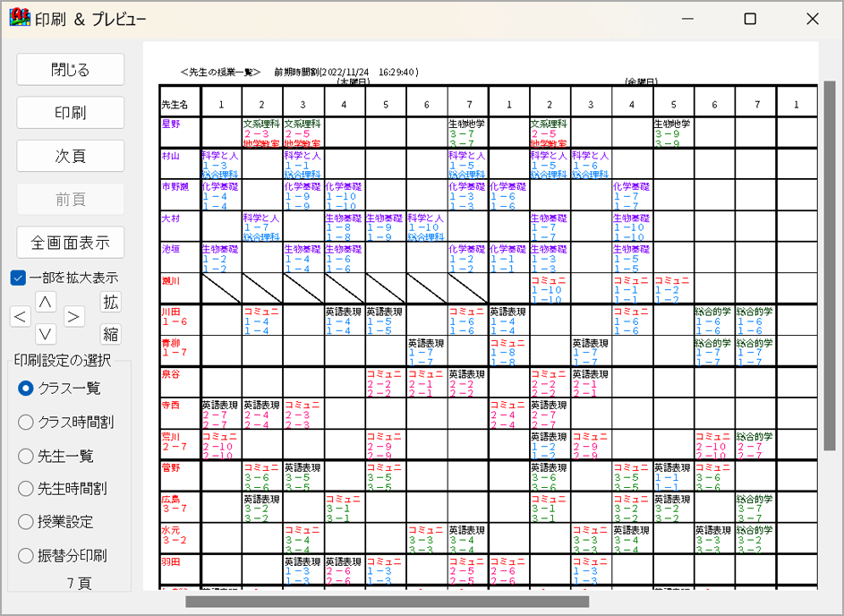Click the 印刷 button

(71, 113)
